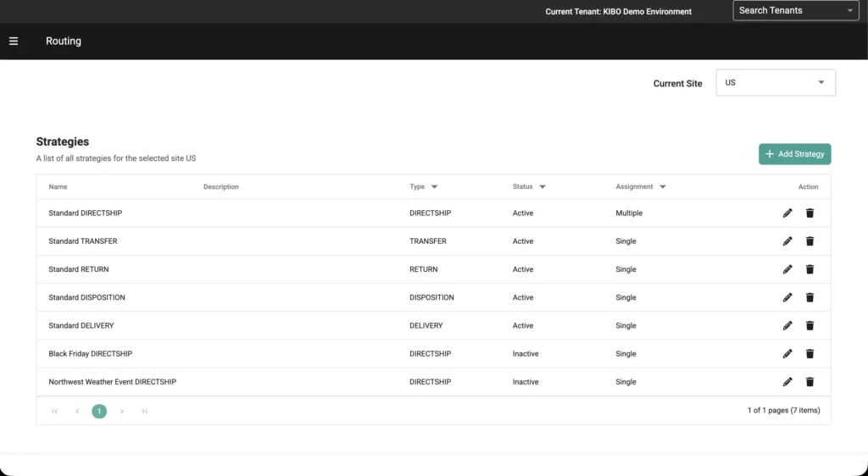Viewport: 868px width, 476px height.
Task: Edit the Northwest Weather Event DIRECTSHIP strategy
Action: pos(787,382)
